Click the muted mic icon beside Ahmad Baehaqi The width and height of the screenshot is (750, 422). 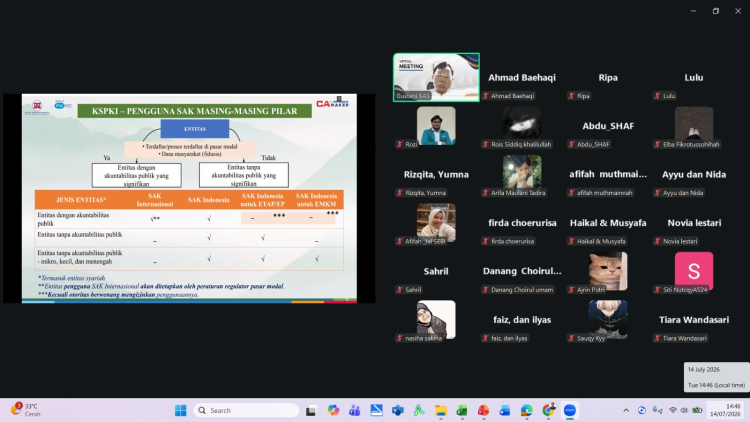[x=485, y=96]
